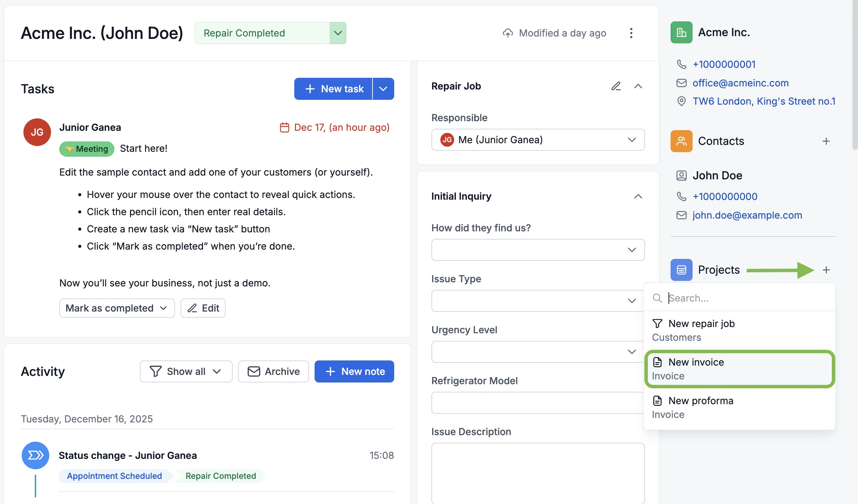Viewport: 858px width, 504px height.
Task: Call company number +1000000001
Action: click(x=724, y=64)
